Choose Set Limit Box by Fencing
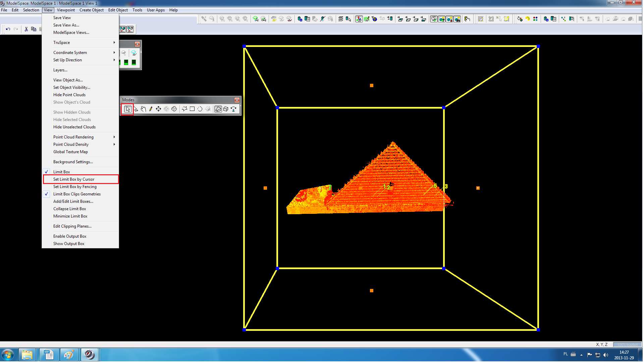The height and width of the screenshot is (362, 644). click(80, 187)
